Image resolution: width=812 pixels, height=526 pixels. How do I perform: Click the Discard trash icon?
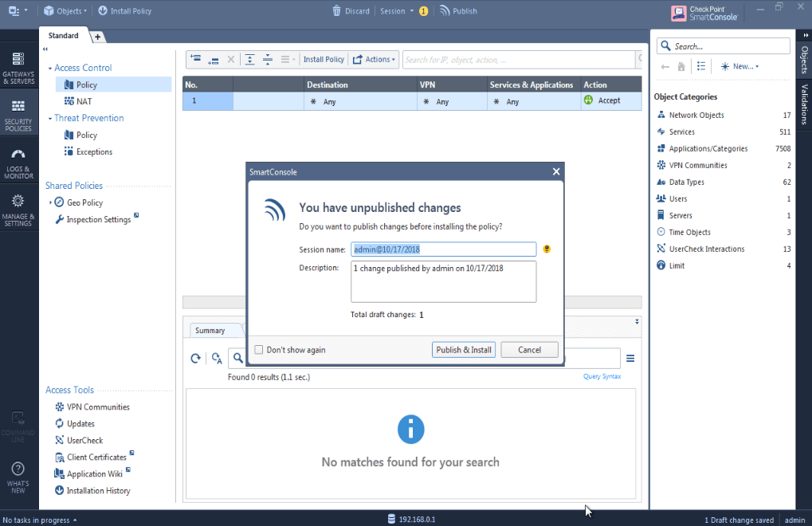click(336, 11)
